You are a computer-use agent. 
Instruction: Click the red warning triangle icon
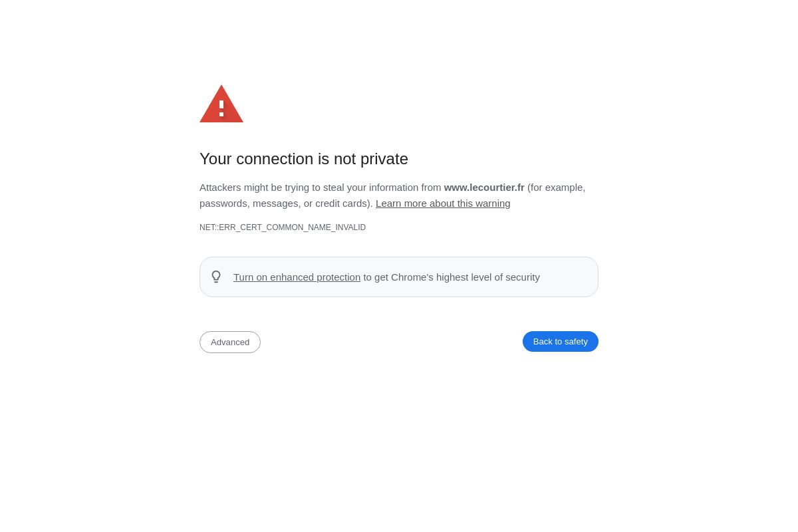221,105
